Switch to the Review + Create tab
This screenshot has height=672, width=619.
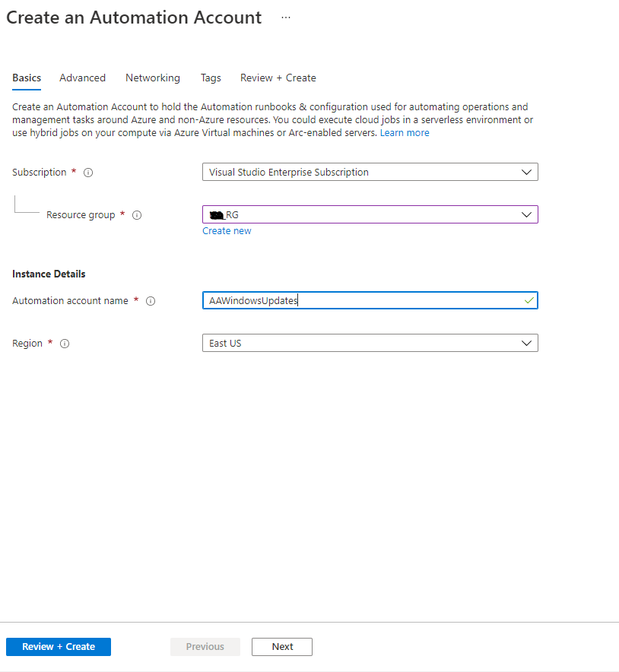coord(278,78)
